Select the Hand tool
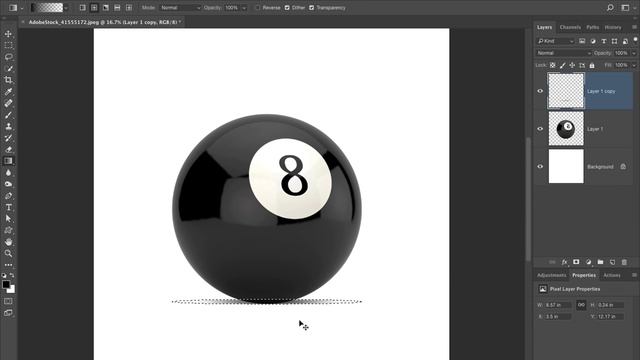Viewport: 640px width, 360px height. [x=8, y=242]
